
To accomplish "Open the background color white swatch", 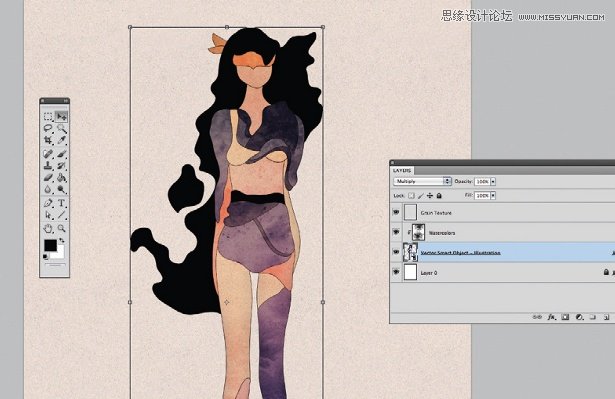I will coord(60,254).
